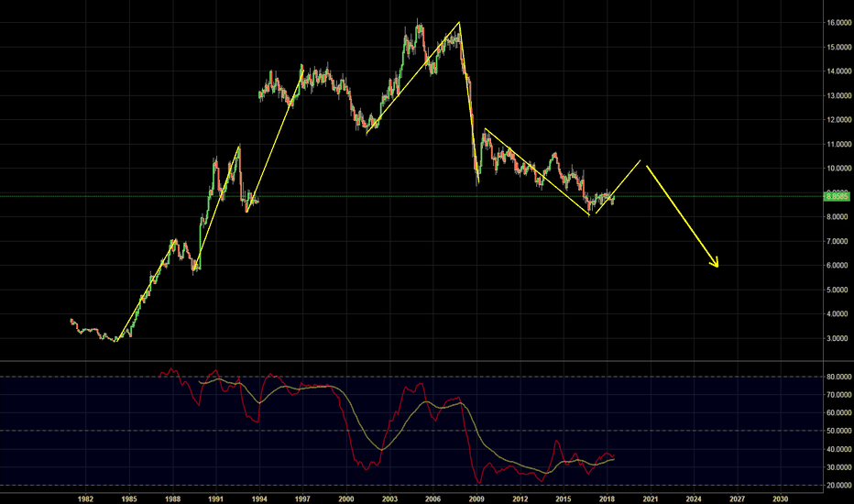Viewport: 854px width, 504px height.
Task: Select the yellow downward projection arrow line
Action: 682,216
